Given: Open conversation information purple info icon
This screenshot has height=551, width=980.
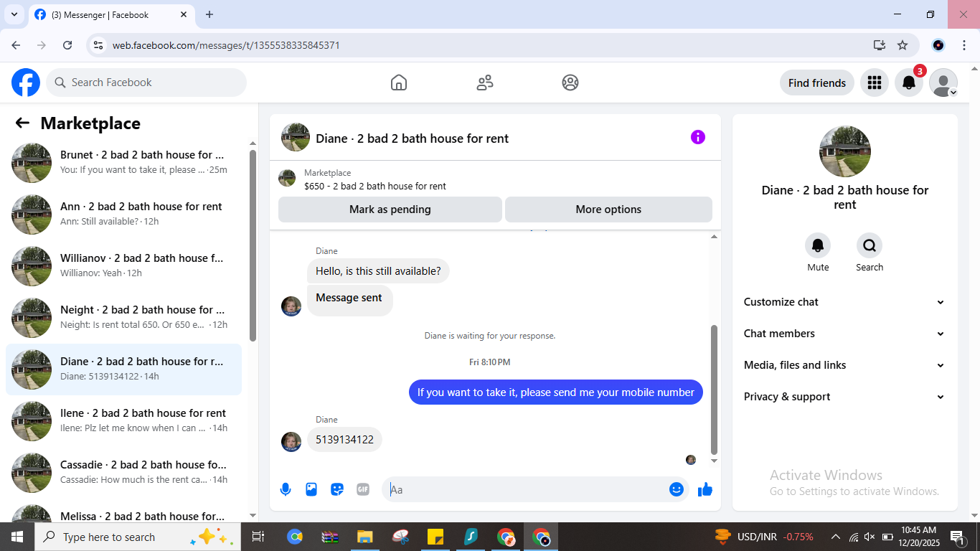Looking at the screenshot, I should pos(698,137).
